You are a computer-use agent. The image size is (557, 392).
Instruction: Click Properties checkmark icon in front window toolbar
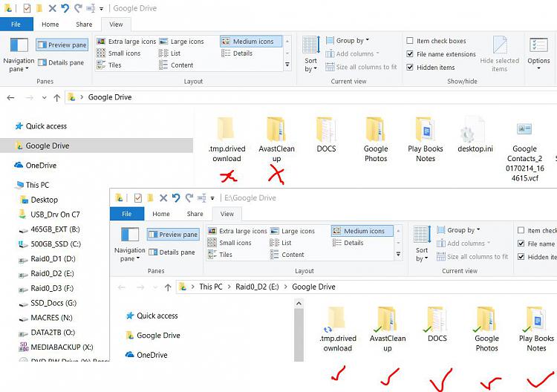pyautogui.click(x=138, y=197)
